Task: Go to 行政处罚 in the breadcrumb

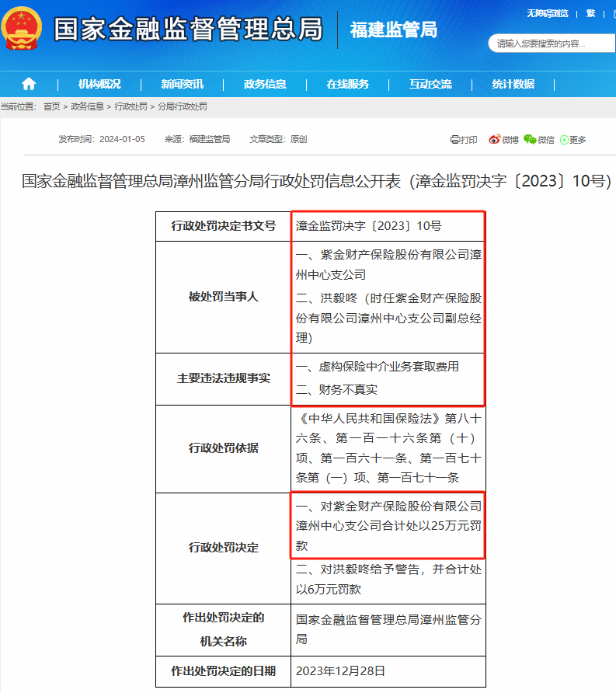Action: (131, 106)
